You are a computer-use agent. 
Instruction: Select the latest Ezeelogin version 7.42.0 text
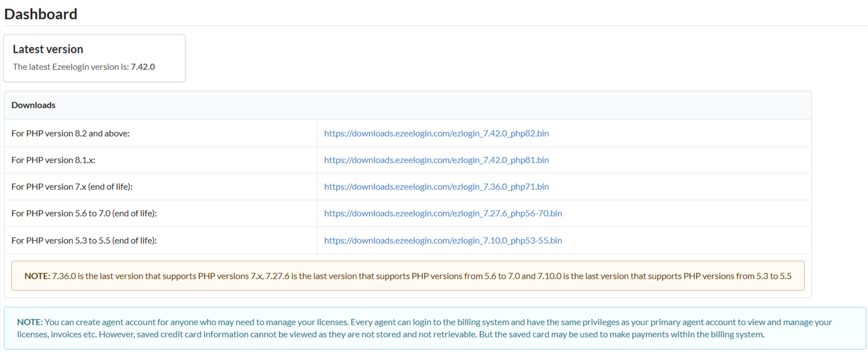[143, 67]
